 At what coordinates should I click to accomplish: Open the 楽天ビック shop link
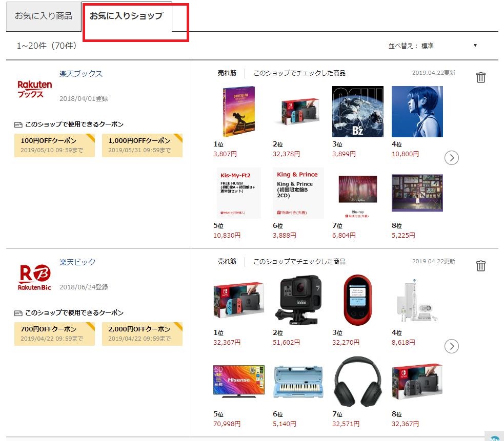point(77,262)
